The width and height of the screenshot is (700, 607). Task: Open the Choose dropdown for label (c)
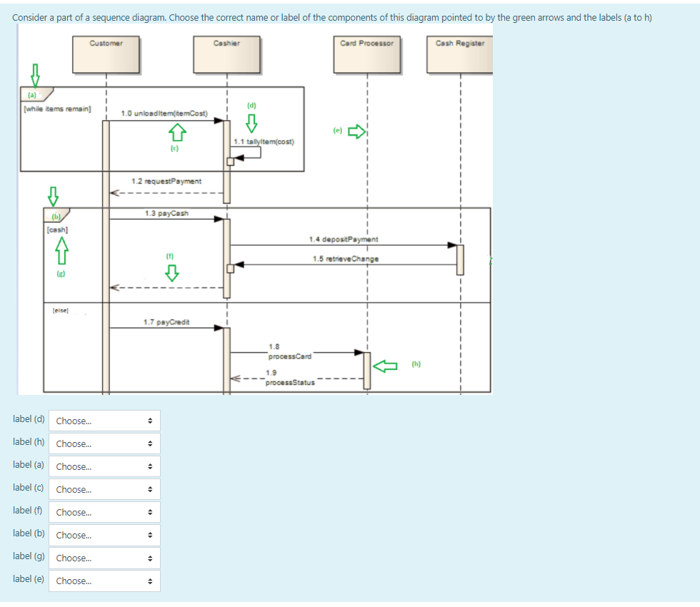tap(104, 489)
